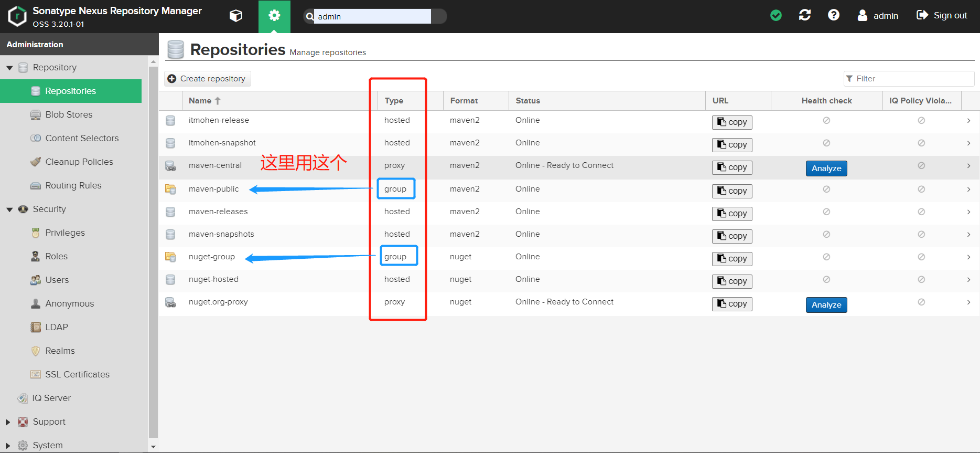980x453 pixels.
Task: Click the Sign out link
Action: [x=950, y=15]
